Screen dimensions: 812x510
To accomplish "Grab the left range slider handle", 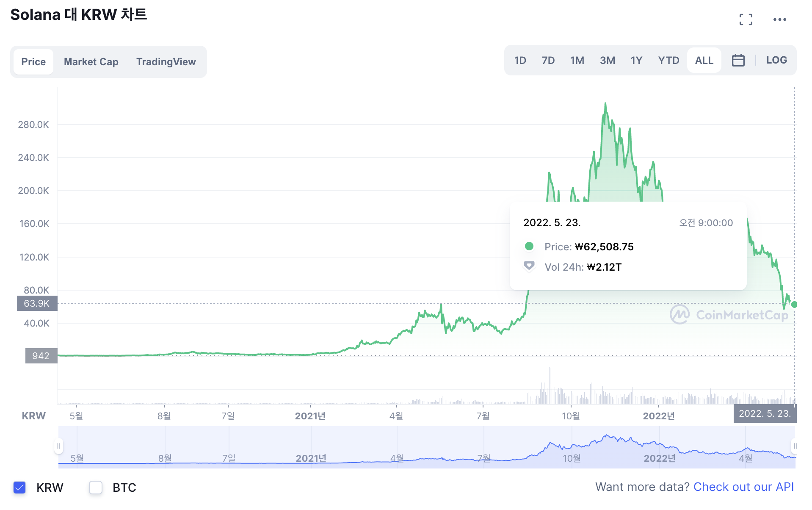I will coord(58,446).
